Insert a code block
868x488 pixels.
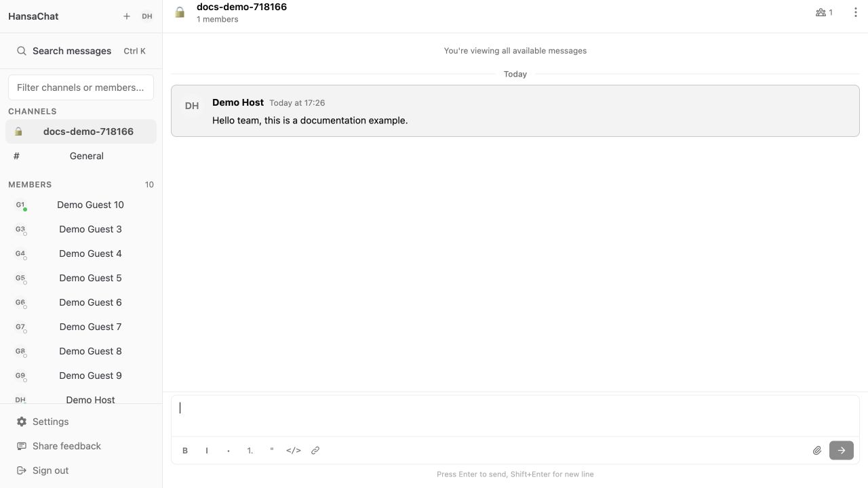pyautogui.click(x=294, y=451)
